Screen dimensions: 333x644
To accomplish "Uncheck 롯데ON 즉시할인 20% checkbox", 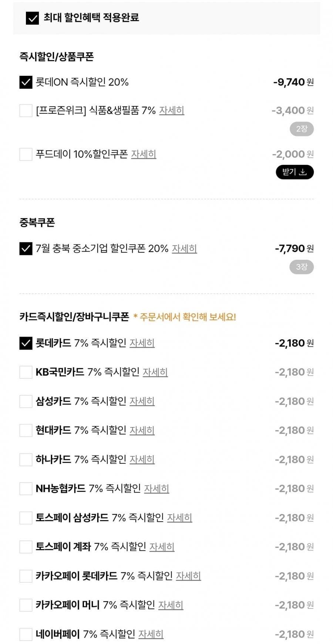I will pos(26,82).
